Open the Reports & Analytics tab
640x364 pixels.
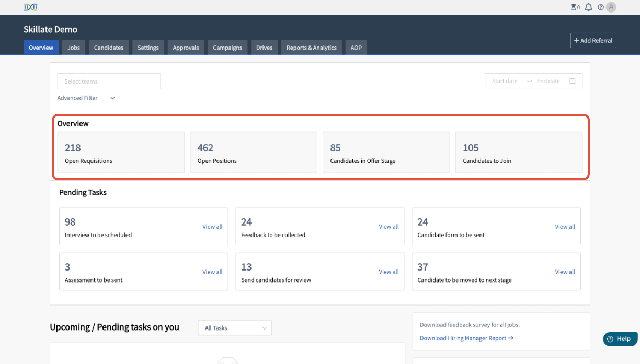pyautogui.click(x=312, y=48)
